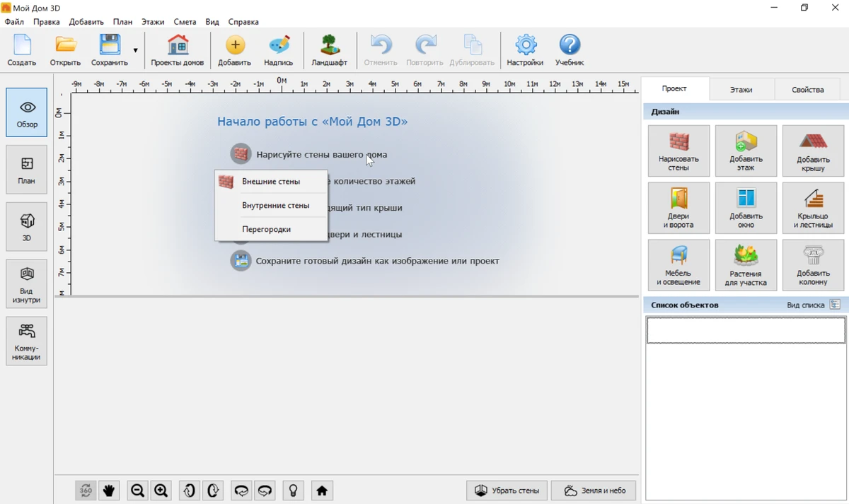Open Настройки settings gear

tap(525, 49)
